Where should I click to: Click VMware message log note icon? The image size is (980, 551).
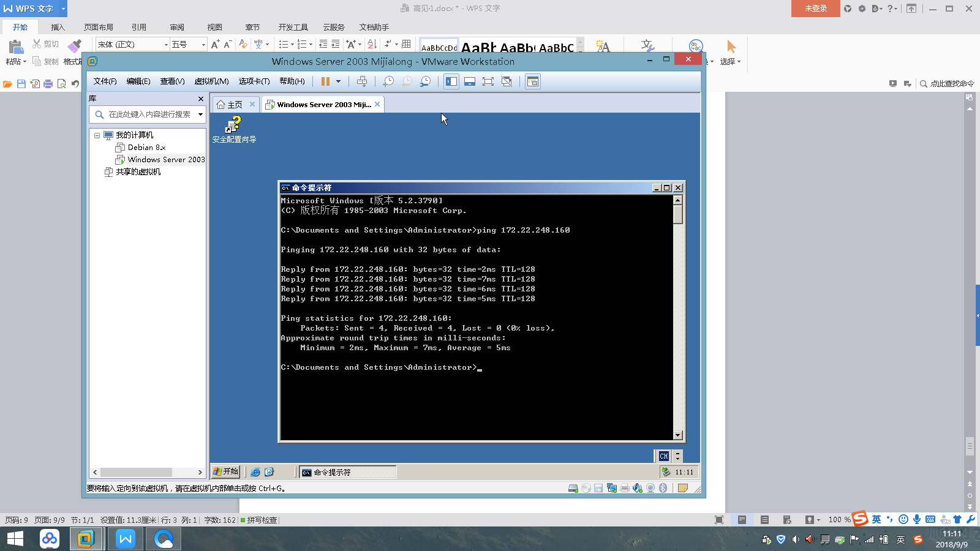(x=683, y=488)
